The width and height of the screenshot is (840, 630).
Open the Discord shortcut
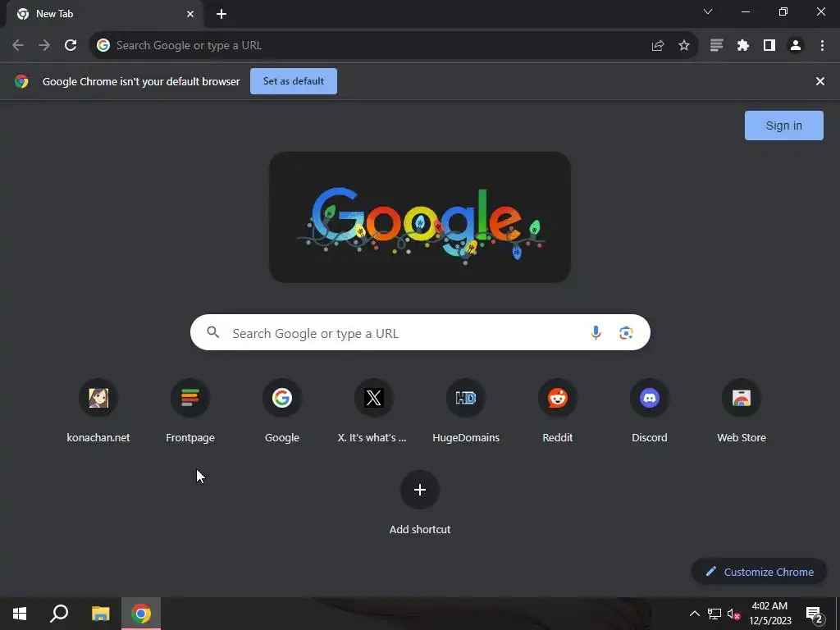click(x=650, y=411)
